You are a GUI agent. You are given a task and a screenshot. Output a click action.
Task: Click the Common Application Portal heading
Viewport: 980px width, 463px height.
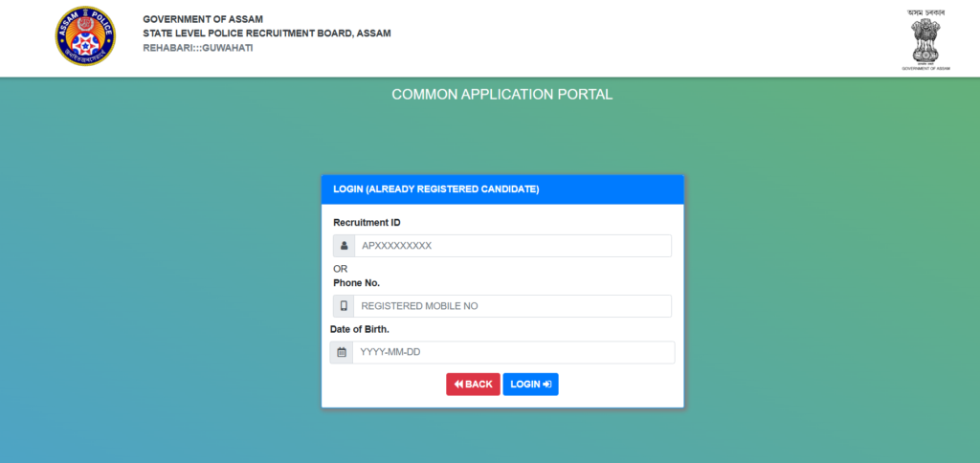[501, 95]
